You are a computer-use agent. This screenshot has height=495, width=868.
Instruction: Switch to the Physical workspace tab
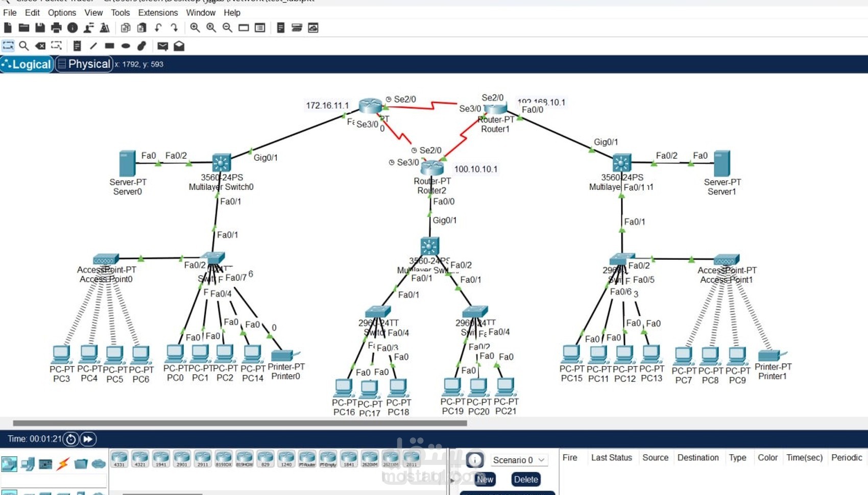point(83,64)
